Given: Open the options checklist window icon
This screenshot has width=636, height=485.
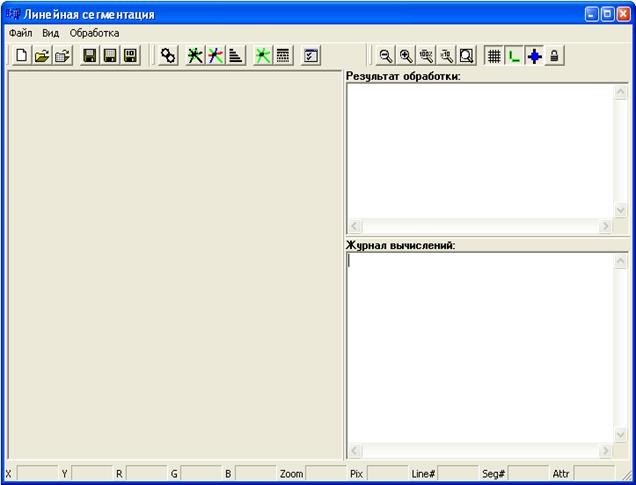Looking at the screenshot, I should pyautogui.click(x=310, y=56).
